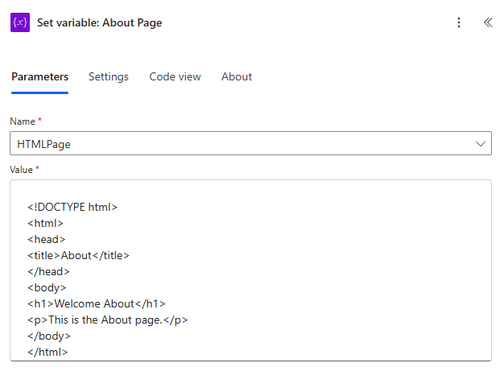Click the '</html>' closing line
Screen dimensions: 500x379
tap(48, 352)
